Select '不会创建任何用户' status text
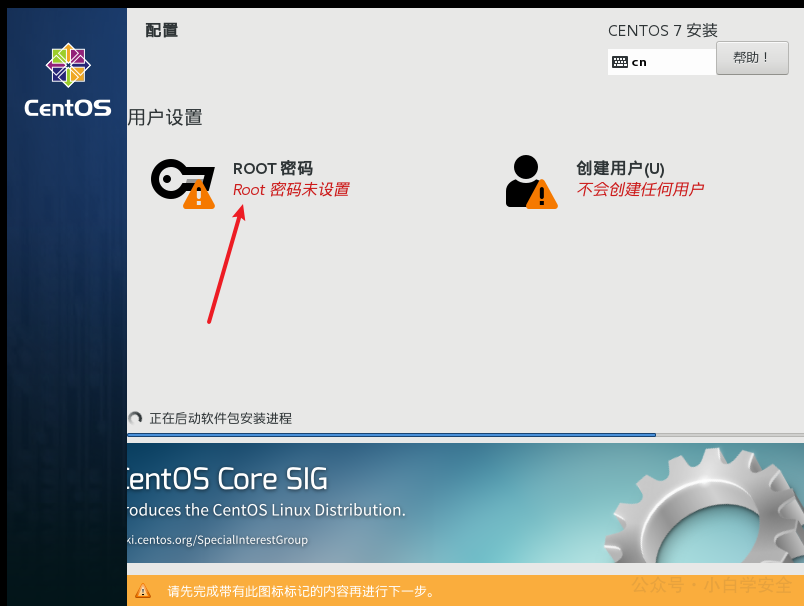Screen dimensions: 804x606 coord(639,190)
